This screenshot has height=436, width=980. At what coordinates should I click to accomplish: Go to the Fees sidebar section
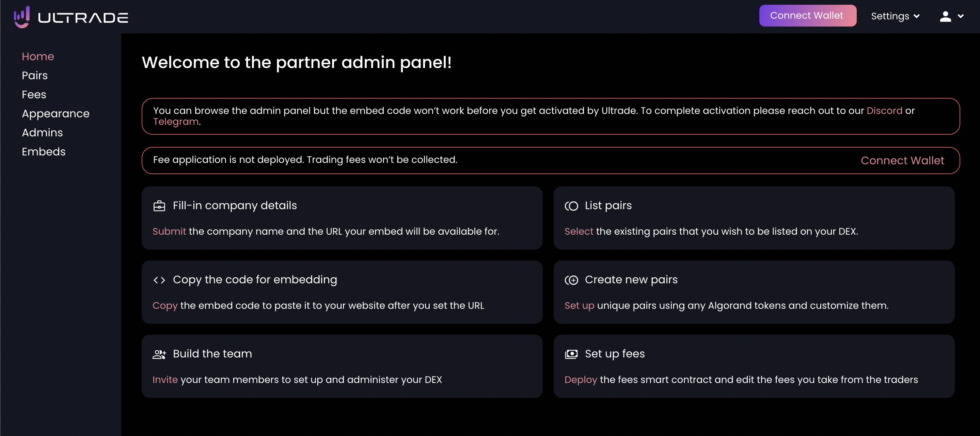coord(34,94)
